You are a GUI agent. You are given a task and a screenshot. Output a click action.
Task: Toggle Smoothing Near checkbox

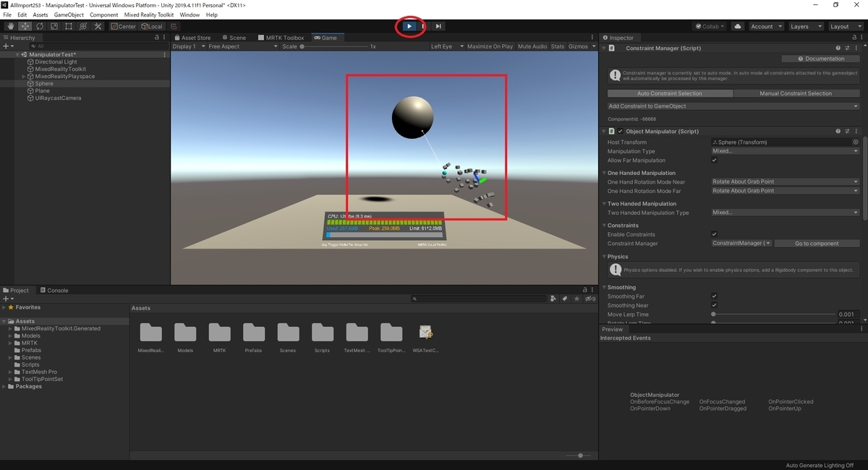714,305
